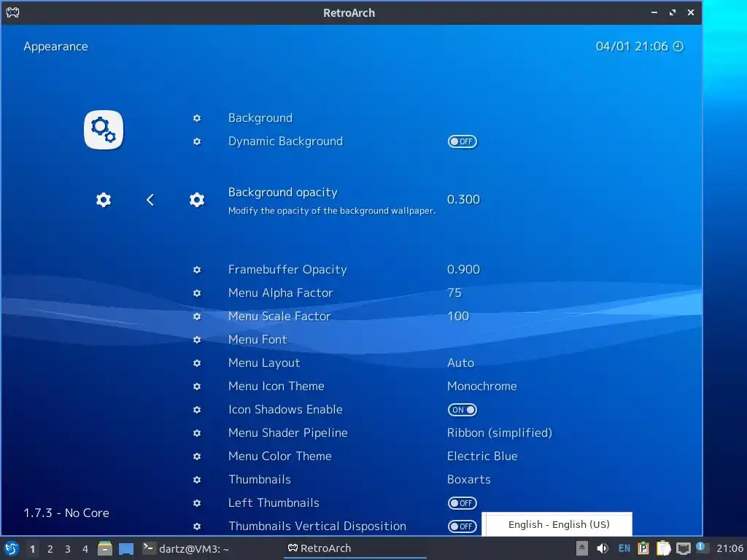Change the Menu Layout Auto value
The width and height of the screenshot is (747, 560).
(x=461, y=363)
